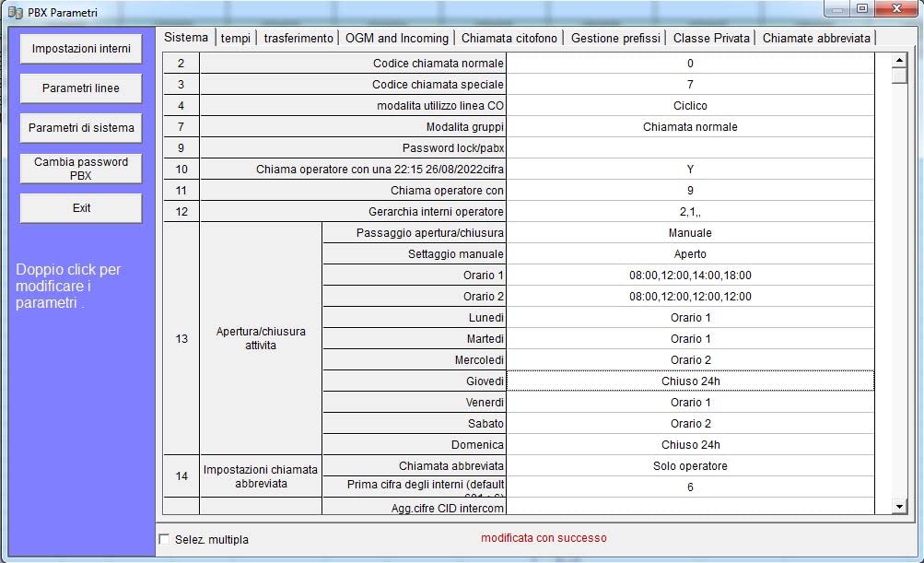
Task: Select Prima cifra degli interni value 6
Action: point(690,487)
